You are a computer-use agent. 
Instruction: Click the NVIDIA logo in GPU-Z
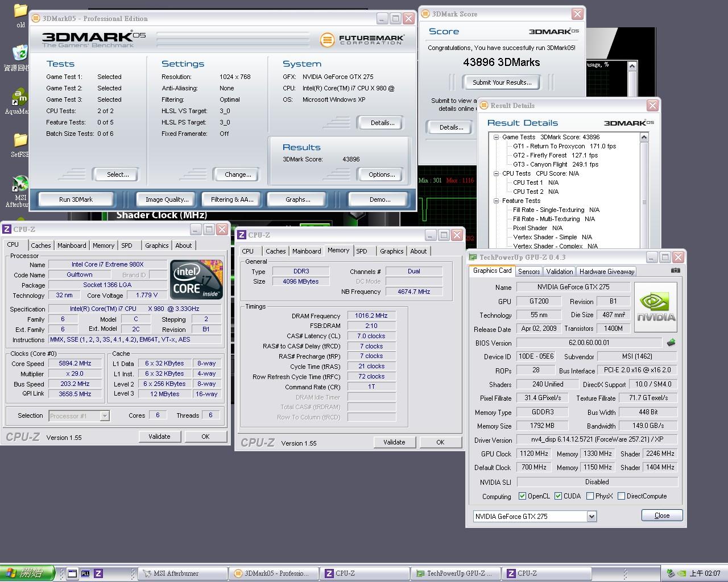pos(656,307)
